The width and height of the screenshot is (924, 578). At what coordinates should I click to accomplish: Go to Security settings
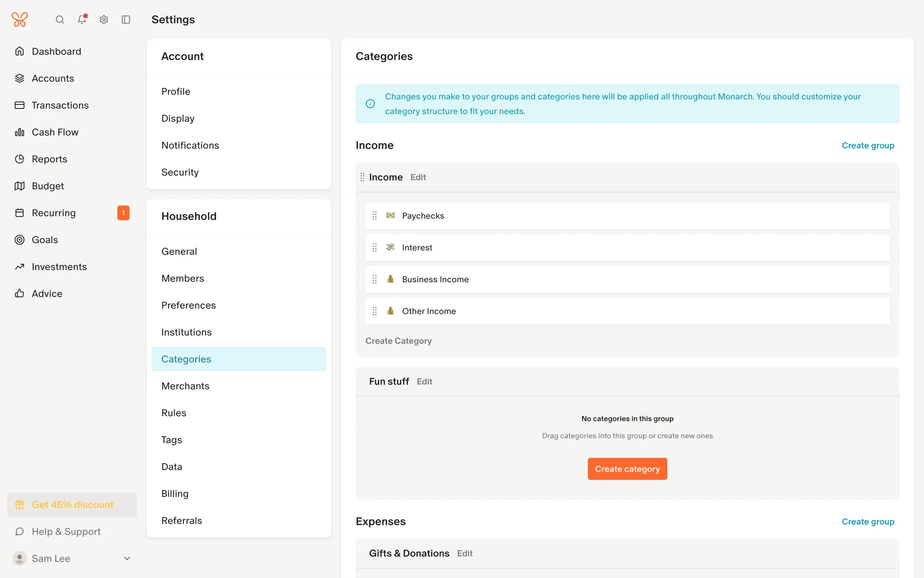pyautogui.click(x=180, y=172)
